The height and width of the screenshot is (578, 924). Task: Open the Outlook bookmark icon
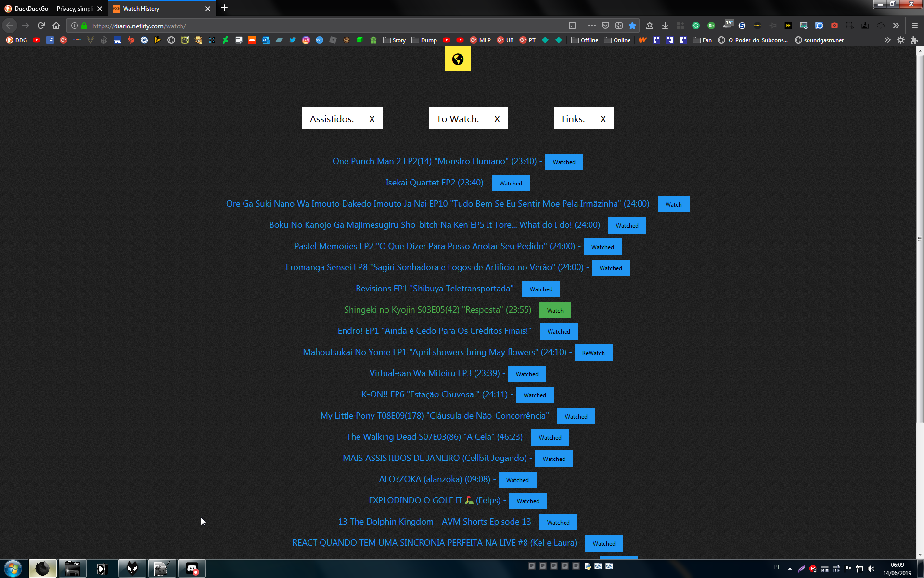tap(266, 40)
